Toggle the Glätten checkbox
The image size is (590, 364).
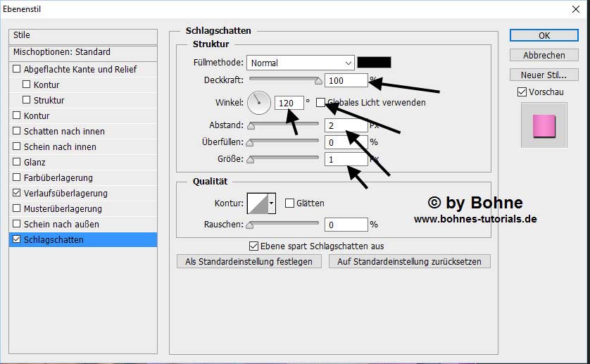coord(289,203)
